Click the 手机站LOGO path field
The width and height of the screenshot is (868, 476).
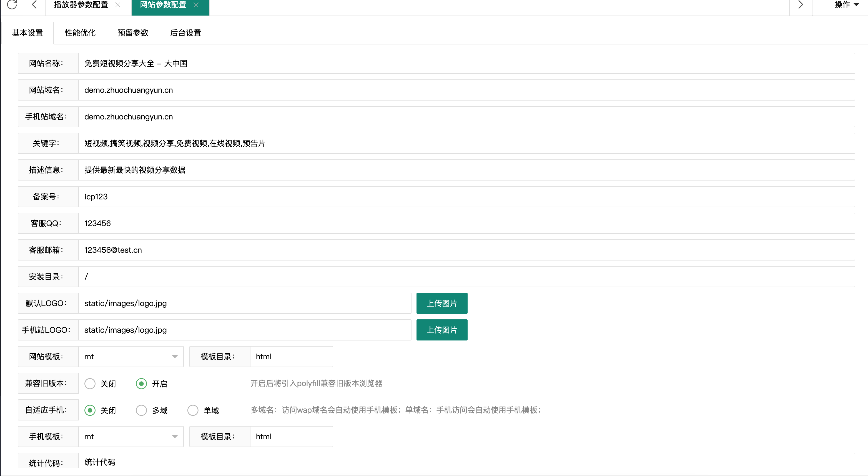pyautogui.click(x=245, y=330)
